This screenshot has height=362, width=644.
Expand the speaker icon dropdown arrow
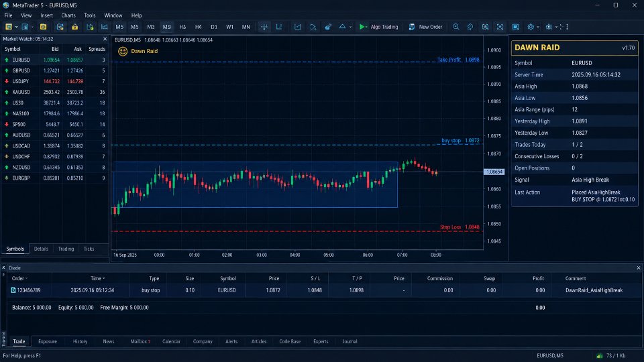tap(556, 27)
